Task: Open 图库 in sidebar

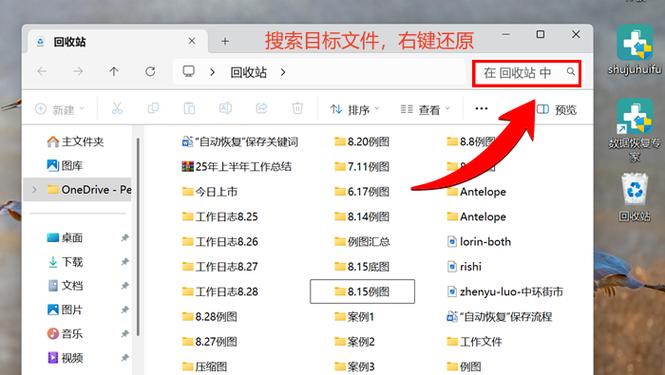Action: point(65,165)
